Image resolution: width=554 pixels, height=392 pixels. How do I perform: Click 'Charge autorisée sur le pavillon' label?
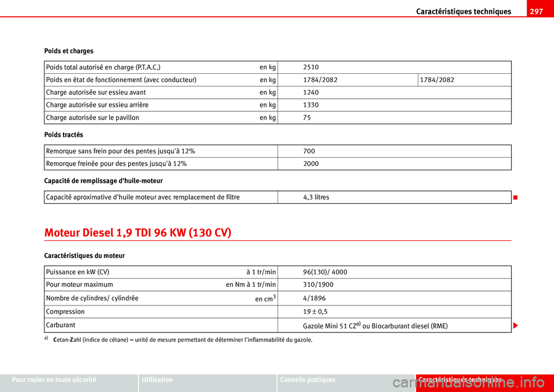pyautogui.click(x=92, y=118)
